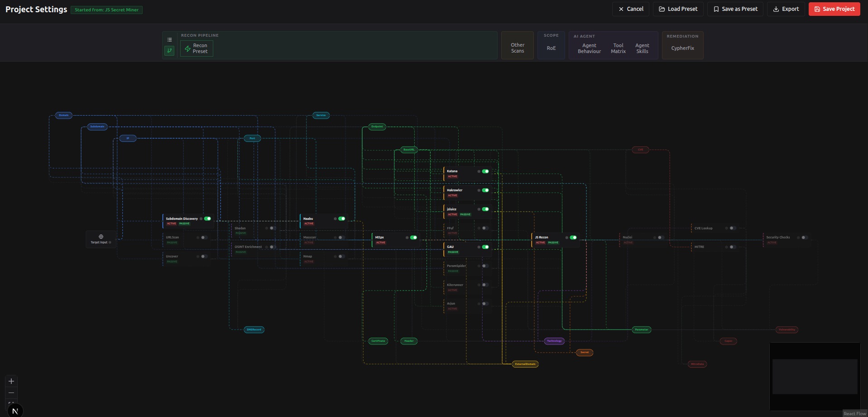Click the Cancel button
868x417 pixels.
pyautogui.click(x=631, y=9)
